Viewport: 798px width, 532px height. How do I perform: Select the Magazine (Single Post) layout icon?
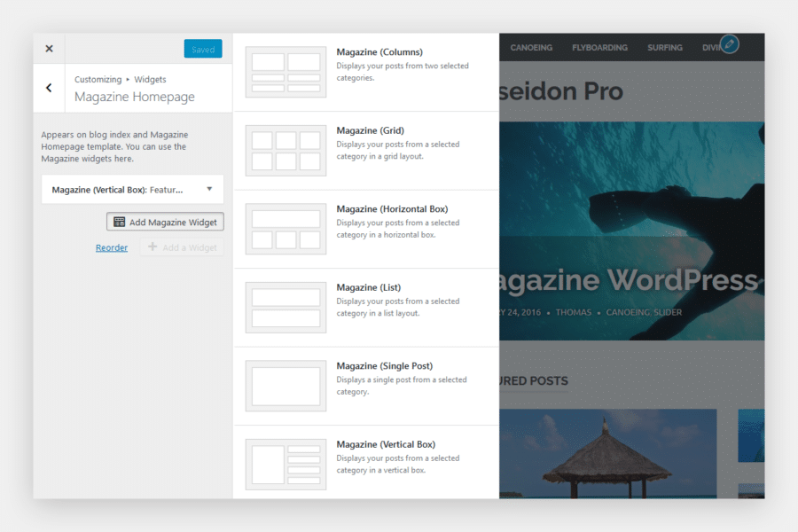(286, 385)
